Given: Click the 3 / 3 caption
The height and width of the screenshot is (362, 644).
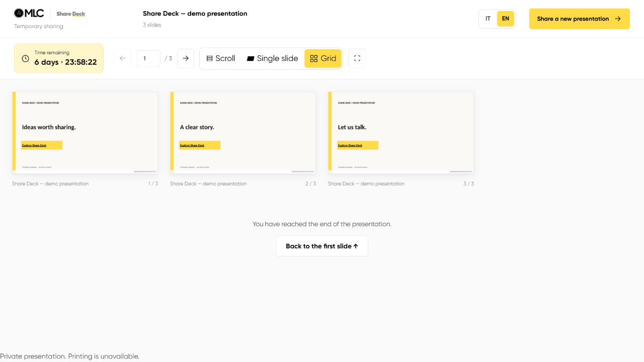Looking at the screenshot, I should pyautogui.click(x=468, y=184).
